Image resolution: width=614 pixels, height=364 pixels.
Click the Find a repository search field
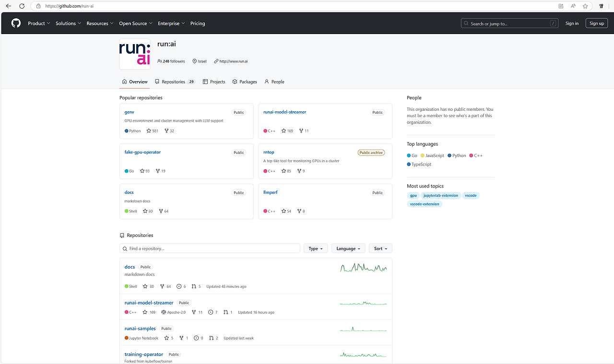point(210,248)
